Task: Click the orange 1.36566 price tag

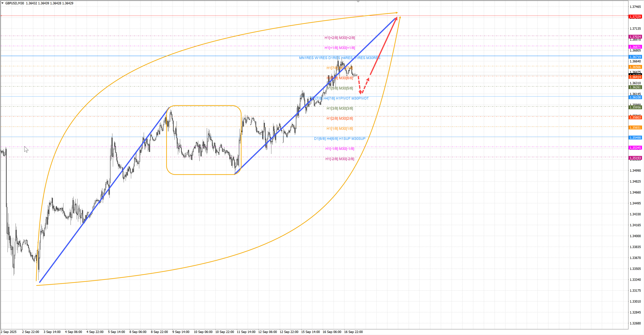Action: coord(635,67)
